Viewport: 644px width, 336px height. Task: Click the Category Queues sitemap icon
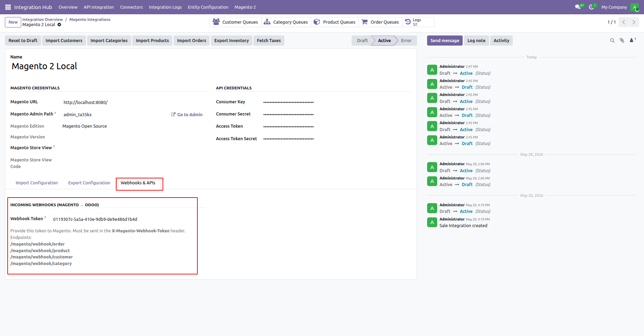(x=267, y=22)
